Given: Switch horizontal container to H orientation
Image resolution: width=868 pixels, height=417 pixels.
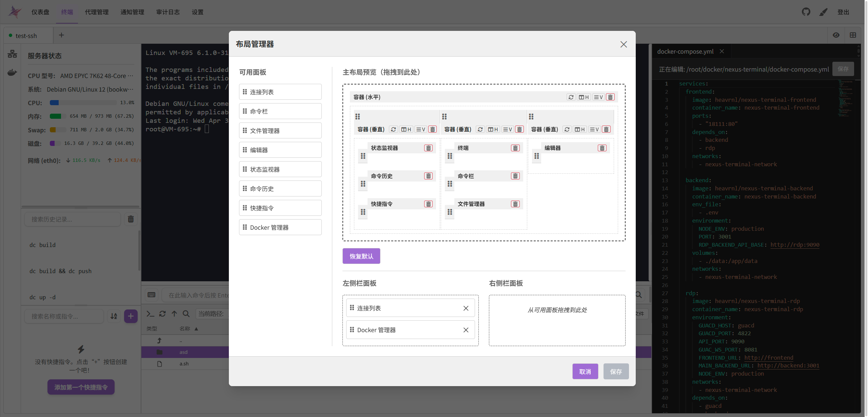Looking at the screenshot, I should 584,97.
